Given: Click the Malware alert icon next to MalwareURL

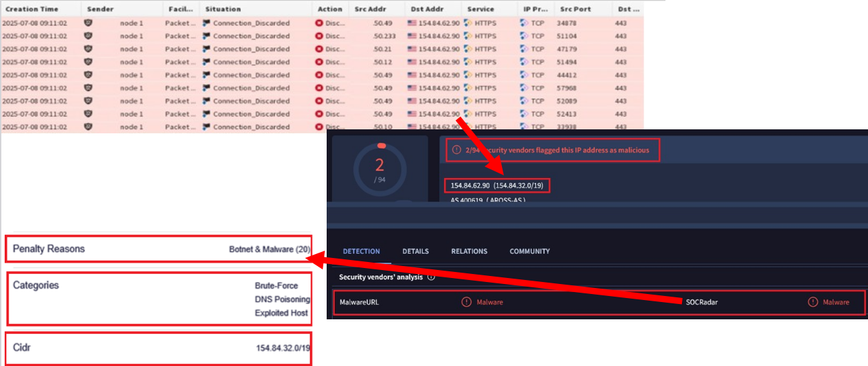Looking at the screenshot, I should coord(467,302).
